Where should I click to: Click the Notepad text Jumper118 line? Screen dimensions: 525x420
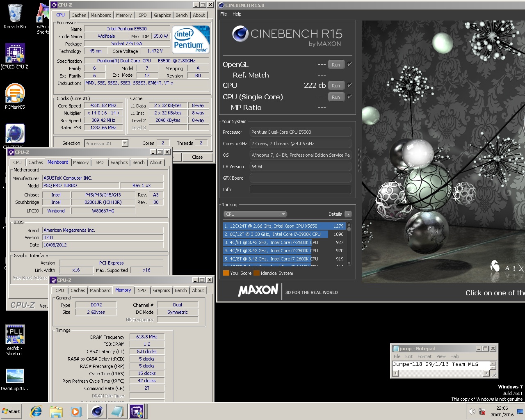436,364
